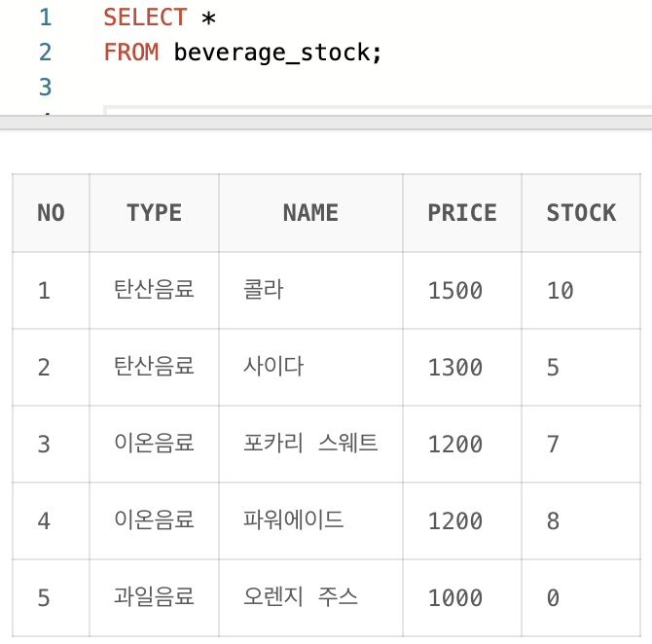
Task: Click the TYPE column header
Action: pos(155,213)
